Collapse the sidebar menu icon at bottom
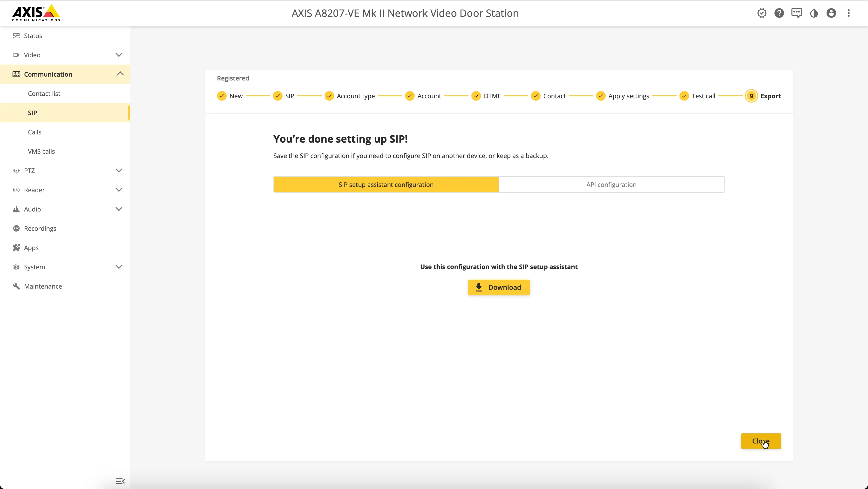This screenshot has width=868, height=489. (x=120, y=481)
